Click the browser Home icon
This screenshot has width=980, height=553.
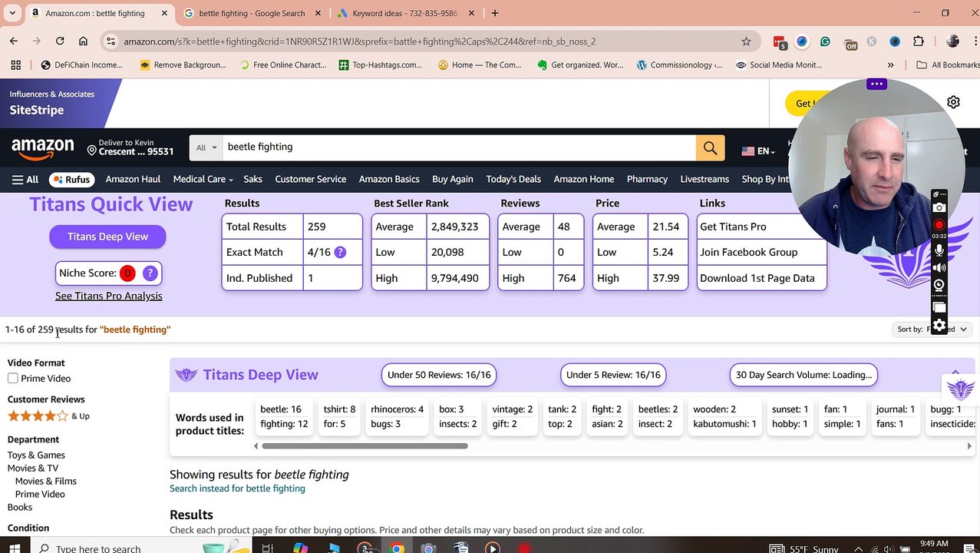coord(83,41)
